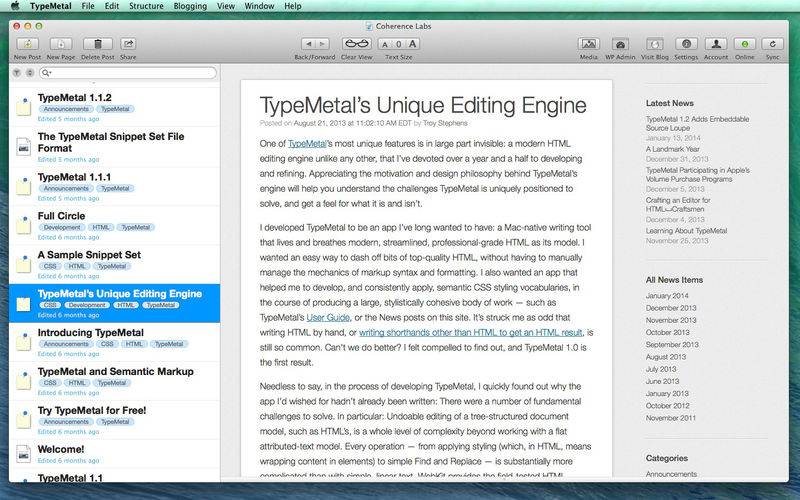
Task: Click the New Page toolbar icon
Action: click(61, 44)
